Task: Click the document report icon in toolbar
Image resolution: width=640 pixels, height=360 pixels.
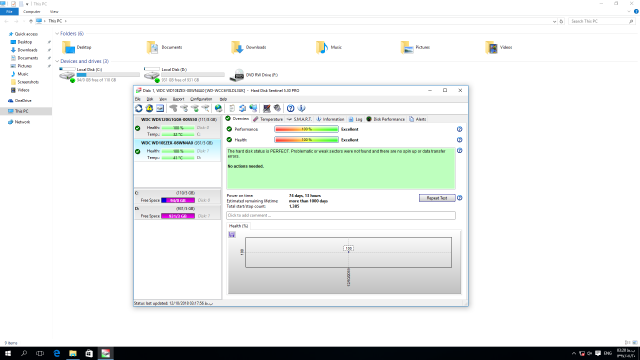Action: coord(232,108)
